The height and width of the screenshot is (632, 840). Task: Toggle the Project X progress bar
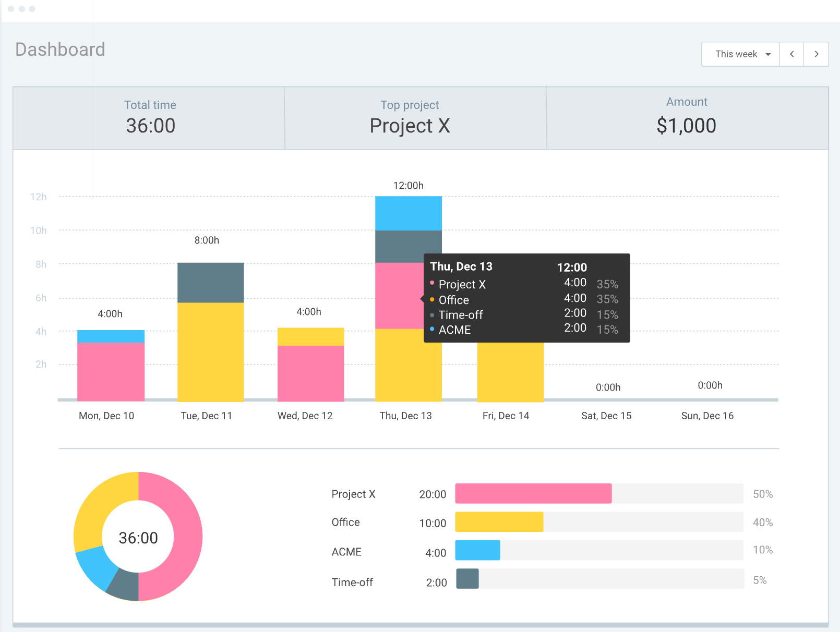coord(532,493)
